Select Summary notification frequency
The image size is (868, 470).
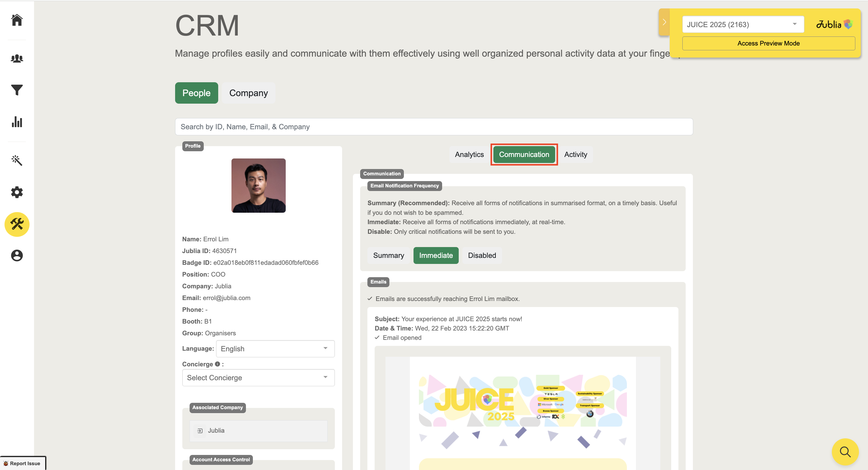click(388, 255)
